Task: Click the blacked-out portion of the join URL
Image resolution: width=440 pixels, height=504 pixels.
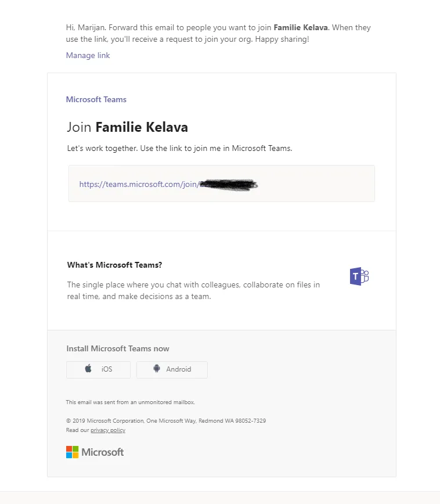Action: [229, 185]
